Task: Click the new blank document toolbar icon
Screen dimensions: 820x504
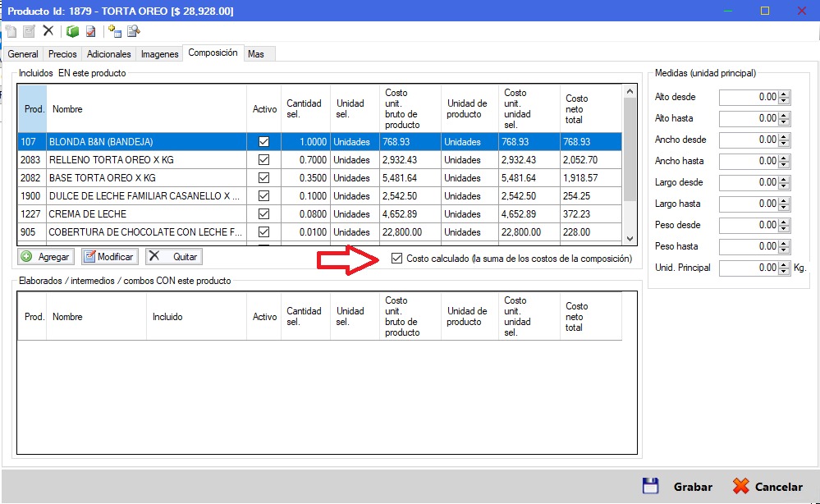Action: (11, 31)
